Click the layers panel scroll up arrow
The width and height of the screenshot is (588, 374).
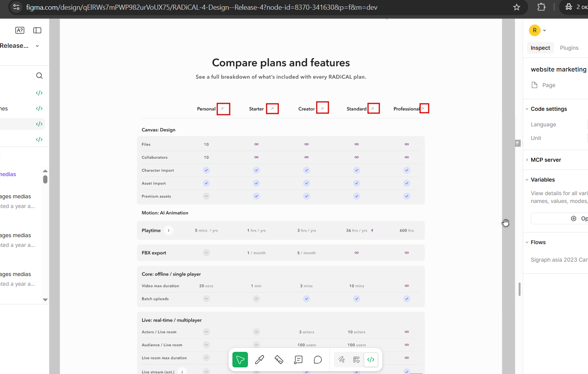tap(45, 171)
